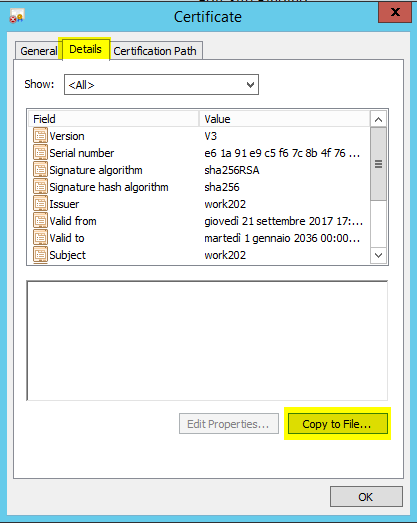The width and height of the screenshot is (417, 523).
Task: Confirm with the OK button
Action: pos(366,497)
